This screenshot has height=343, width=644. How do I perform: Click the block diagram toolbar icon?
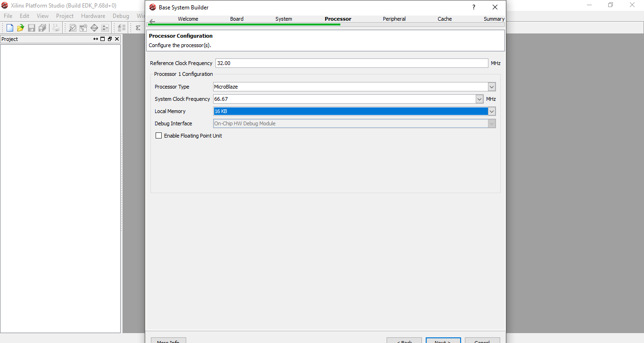(122, 28)
